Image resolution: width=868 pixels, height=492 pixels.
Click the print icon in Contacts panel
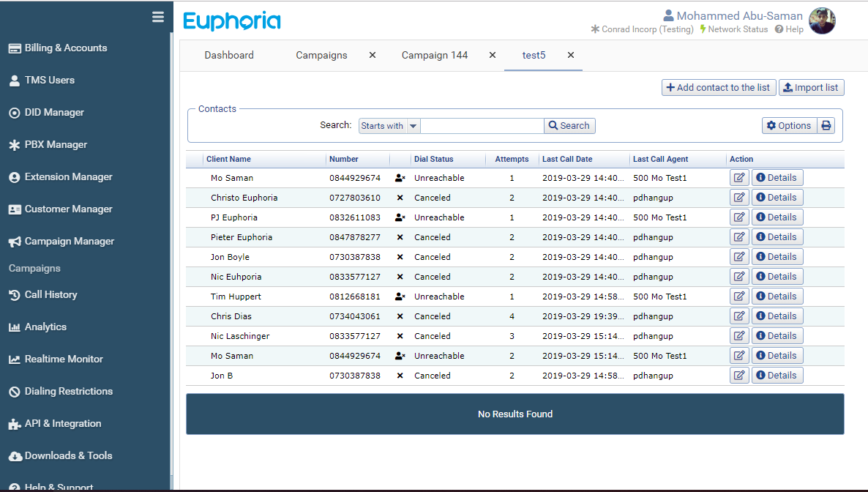point(826,126)
